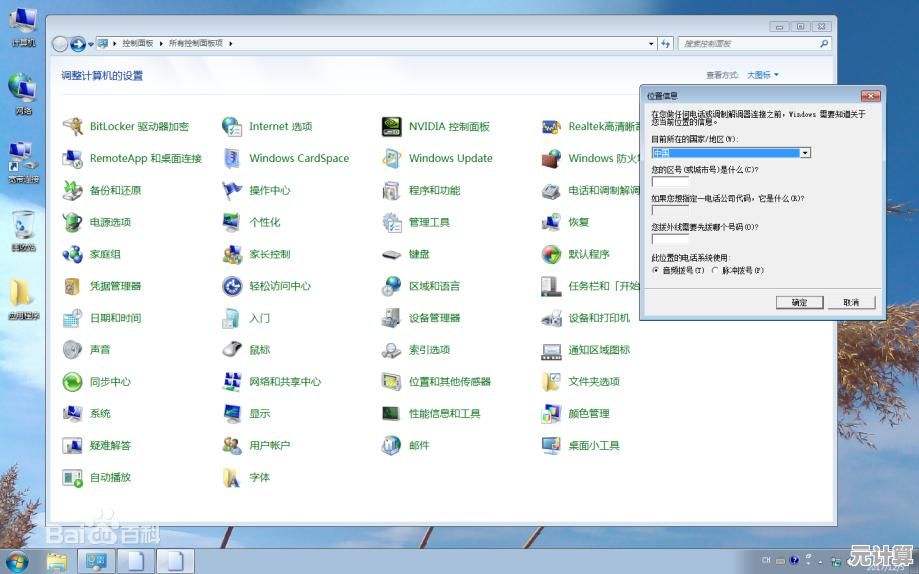The image size is (919, 574).
Task: Click the 区号 area code input field
Action: (669, 182)
